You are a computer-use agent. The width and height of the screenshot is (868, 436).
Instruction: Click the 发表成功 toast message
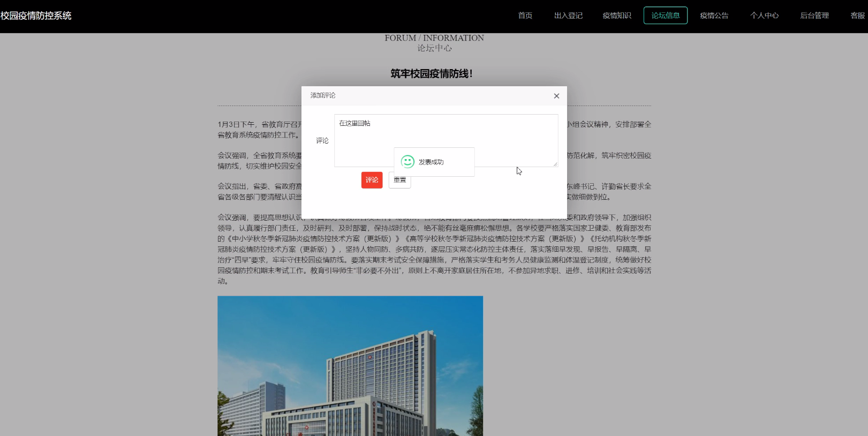(x=431, y=162)
